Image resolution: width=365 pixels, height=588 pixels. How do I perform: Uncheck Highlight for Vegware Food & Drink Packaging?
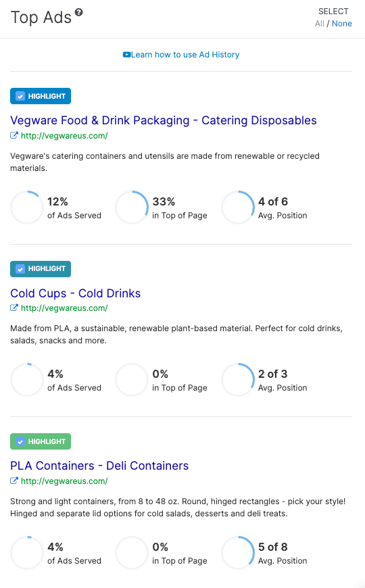[20, 96]
